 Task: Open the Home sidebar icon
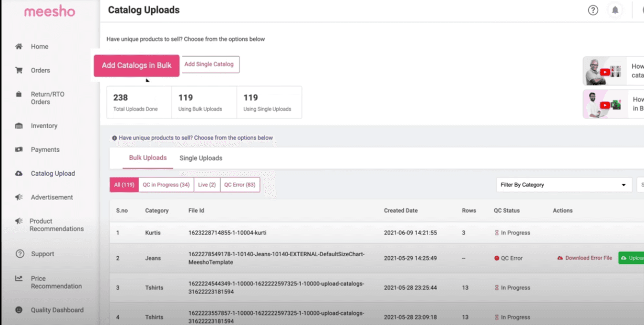click(x=18, y=46)
